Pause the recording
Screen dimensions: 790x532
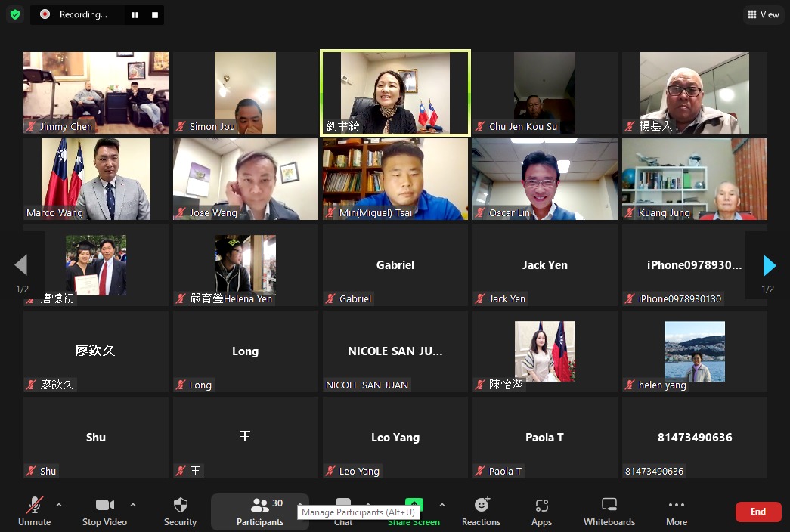[x=135, y=14]
